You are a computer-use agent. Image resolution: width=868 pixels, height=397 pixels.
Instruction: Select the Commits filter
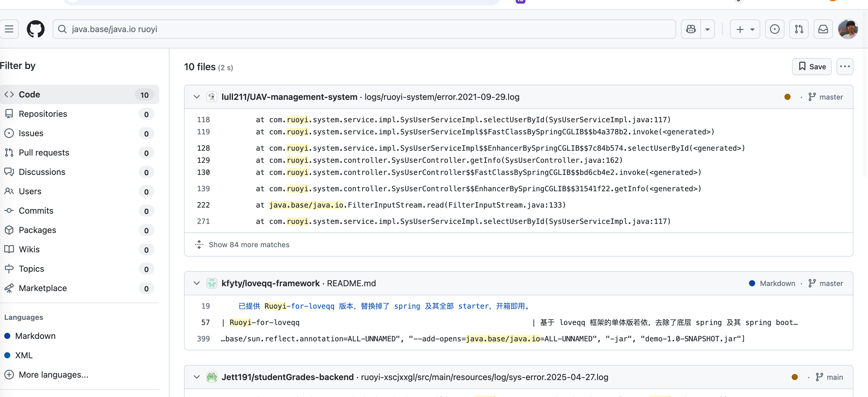[36, 211]
